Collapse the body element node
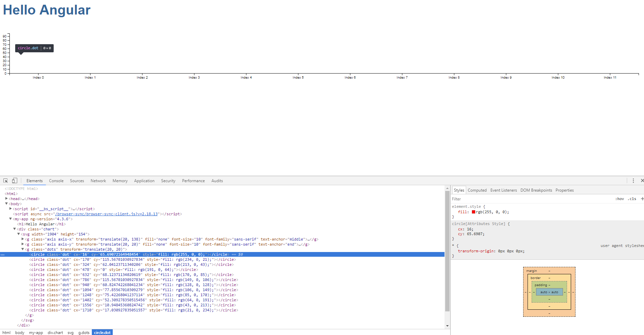Image resolution: width=644 pixels, height=335 pixels. [6, 204]
